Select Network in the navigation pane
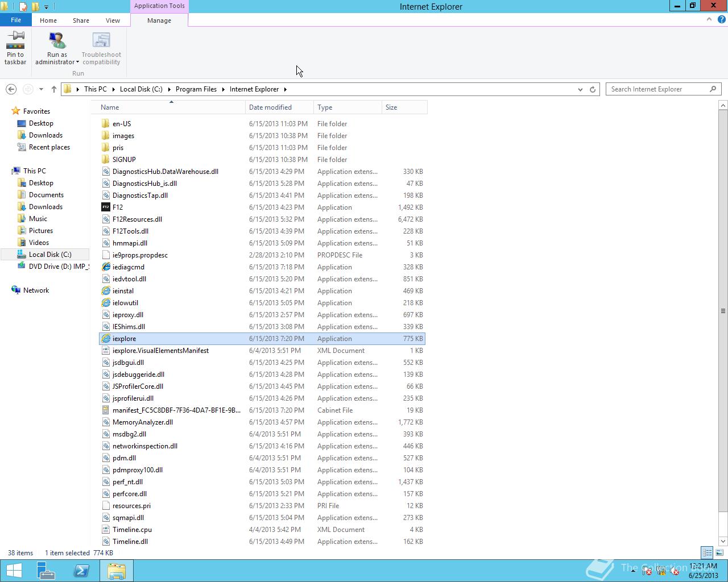The image size is (728, 582). [x=36, y=290]
